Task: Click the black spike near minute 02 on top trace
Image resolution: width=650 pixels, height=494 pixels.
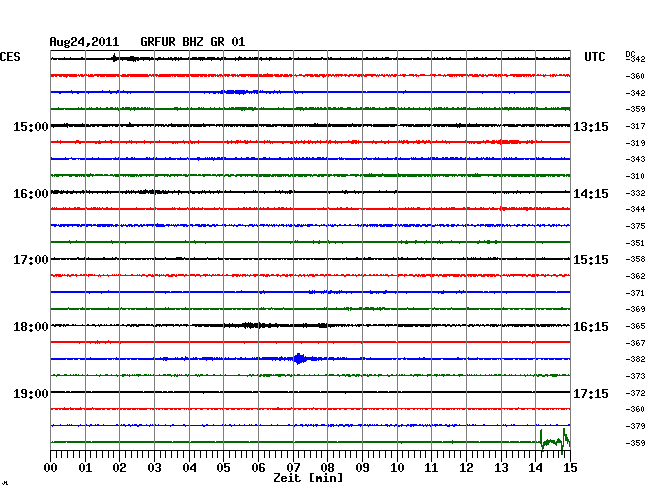Action: point(114,58)
